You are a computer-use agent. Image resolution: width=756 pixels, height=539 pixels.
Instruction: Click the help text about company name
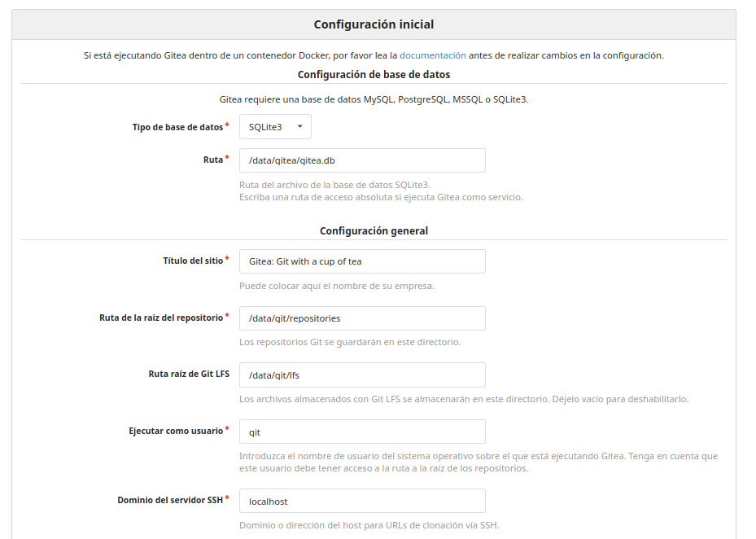tap(337, 286)
